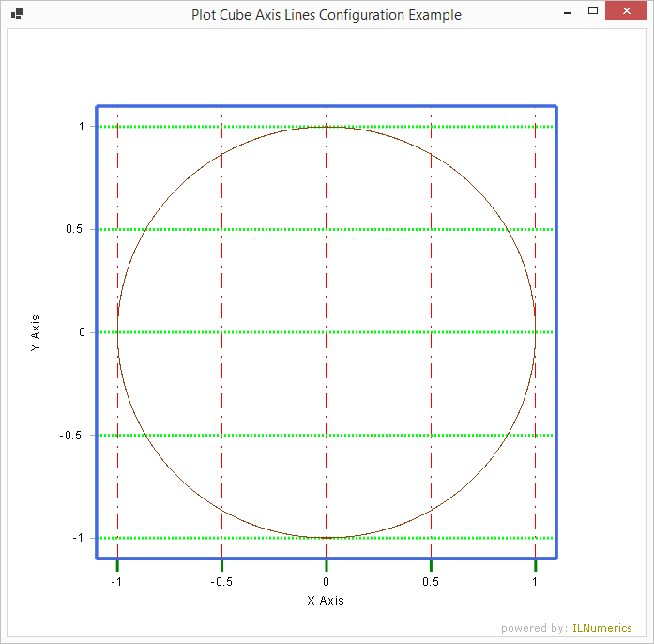Click X-axis tick label -0.5

click(x=221, y=582)
